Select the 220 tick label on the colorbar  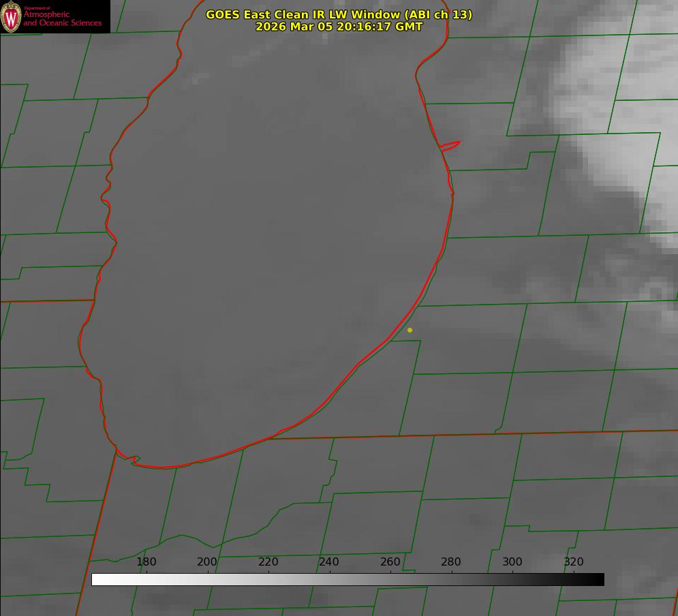coord(268,562)
